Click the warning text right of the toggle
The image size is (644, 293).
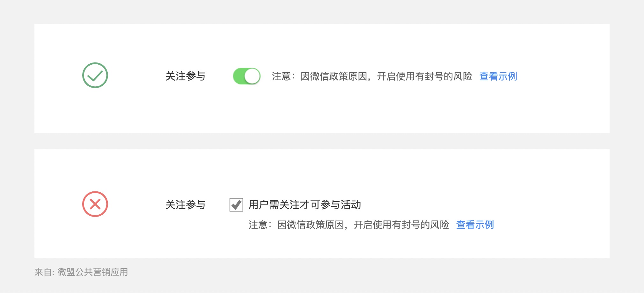pyautogui.click(x=372, y=76)
